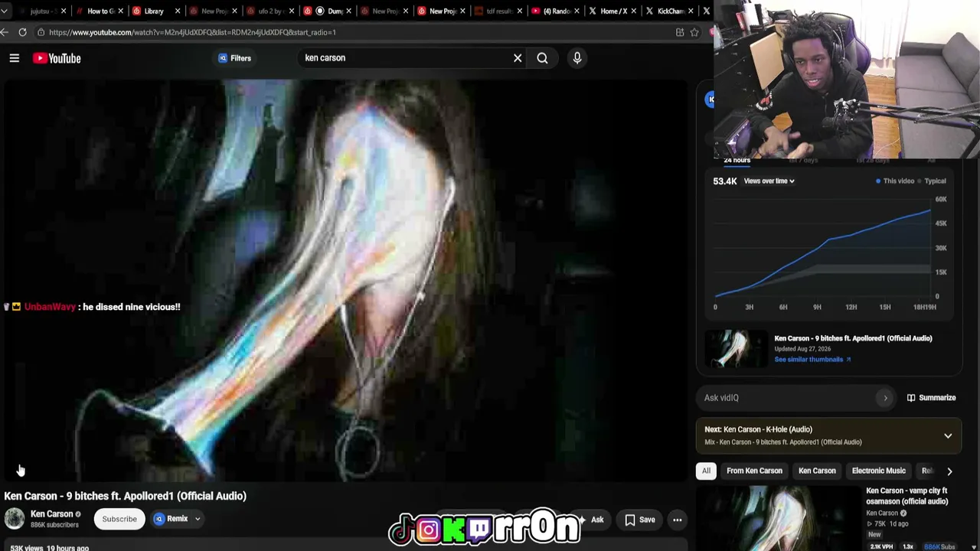Select the '24 hours' stats tab
This screenshot has width=980, height=551.
[737, 161]
